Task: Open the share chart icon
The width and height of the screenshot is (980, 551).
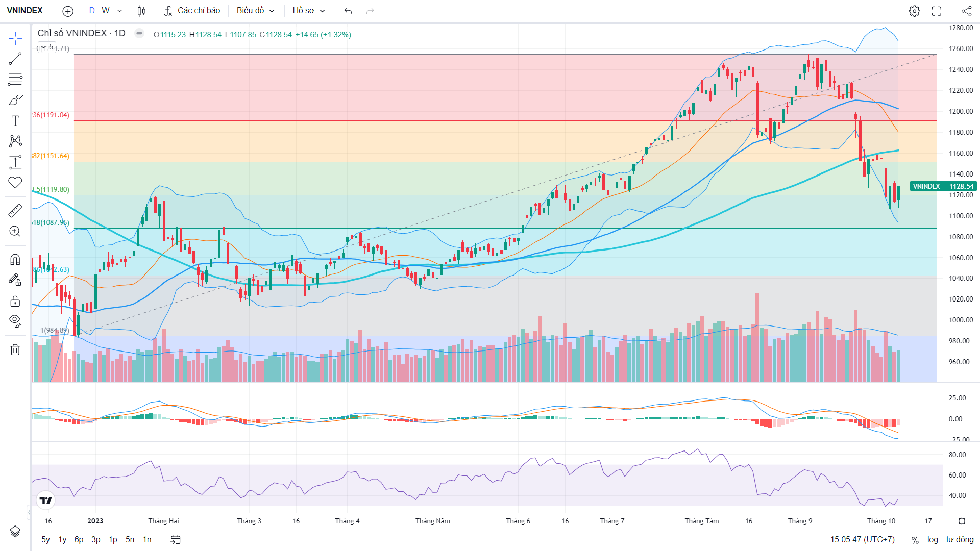Action: click(966, 11)
